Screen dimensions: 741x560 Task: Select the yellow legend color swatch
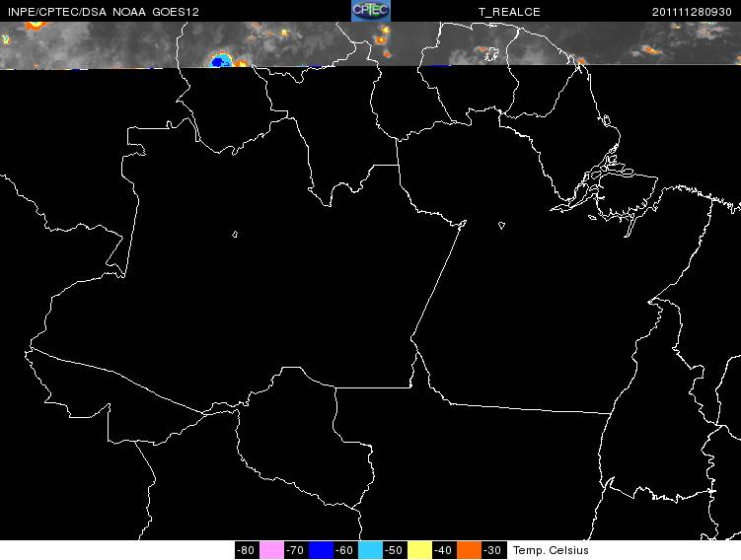(x=419, y=550)
